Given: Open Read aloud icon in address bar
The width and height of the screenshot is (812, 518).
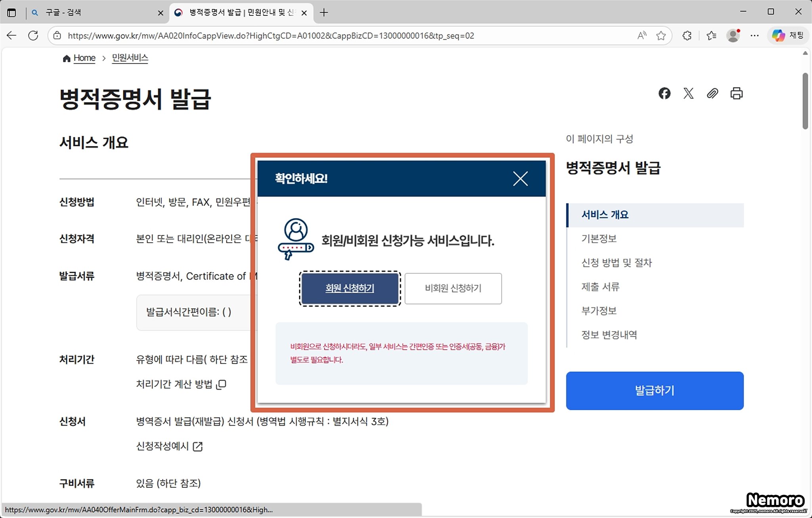Looking at the screenshot, I should (642, 36).
